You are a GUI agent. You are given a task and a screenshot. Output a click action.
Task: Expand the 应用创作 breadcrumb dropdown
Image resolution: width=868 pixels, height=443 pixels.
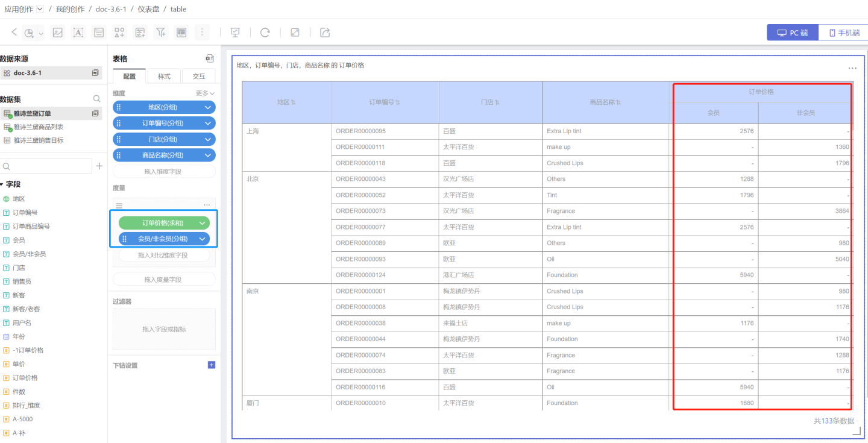tap(40, 9)
